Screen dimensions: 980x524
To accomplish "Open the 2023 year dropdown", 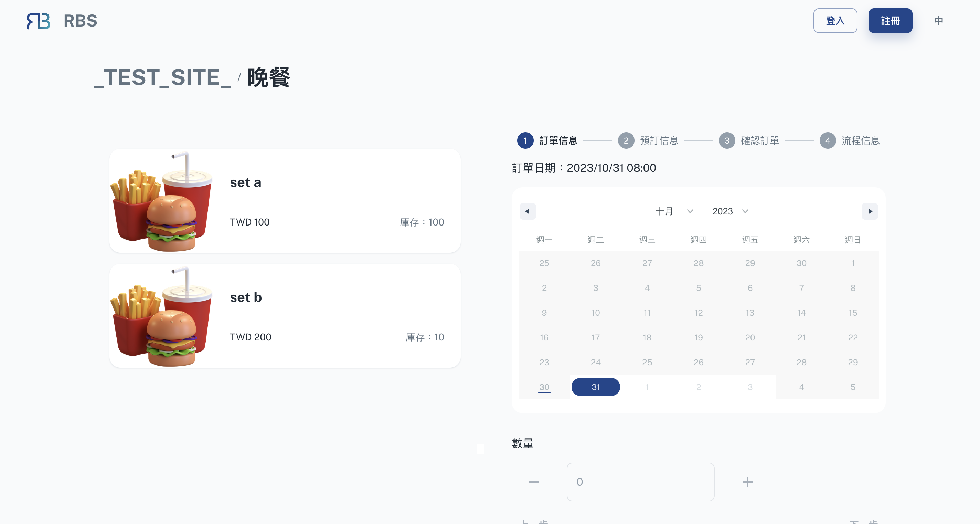I will pyautogui.click(x=730, y=211).
